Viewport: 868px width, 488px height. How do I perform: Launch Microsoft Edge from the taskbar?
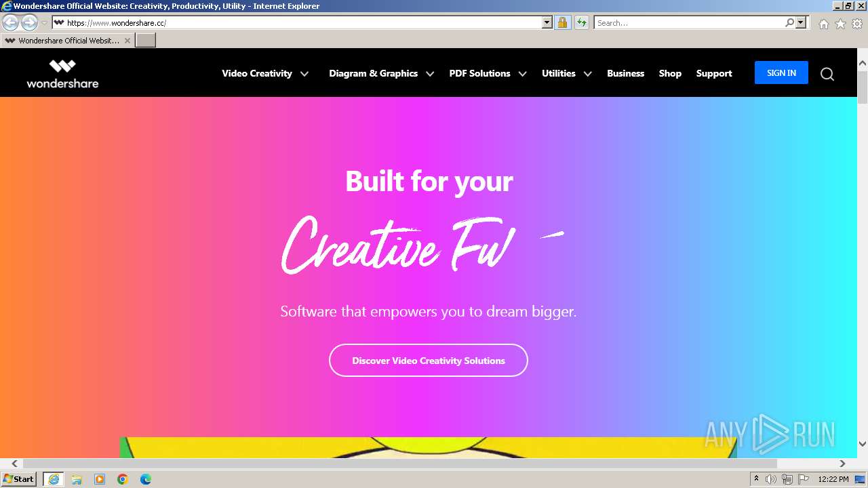pyautogui.click(x=146, y=479)
